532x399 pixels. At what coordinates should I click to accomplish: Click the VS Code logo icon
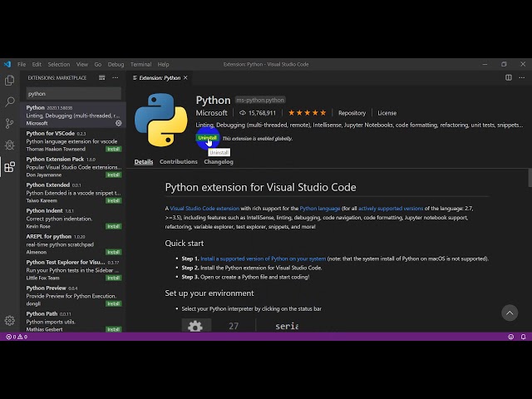pyautogui.click(x=7, y=64)
